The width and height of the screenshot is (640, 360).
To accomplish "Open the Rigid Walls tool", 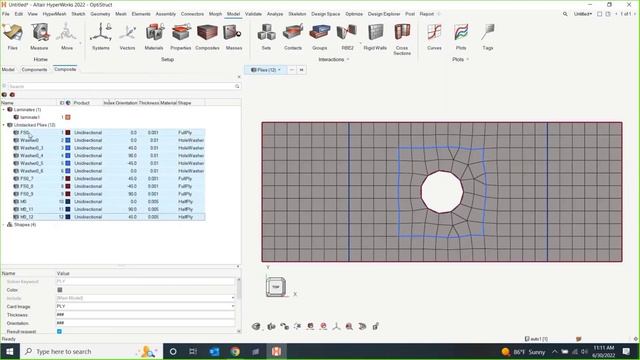I will click(375, 37).
